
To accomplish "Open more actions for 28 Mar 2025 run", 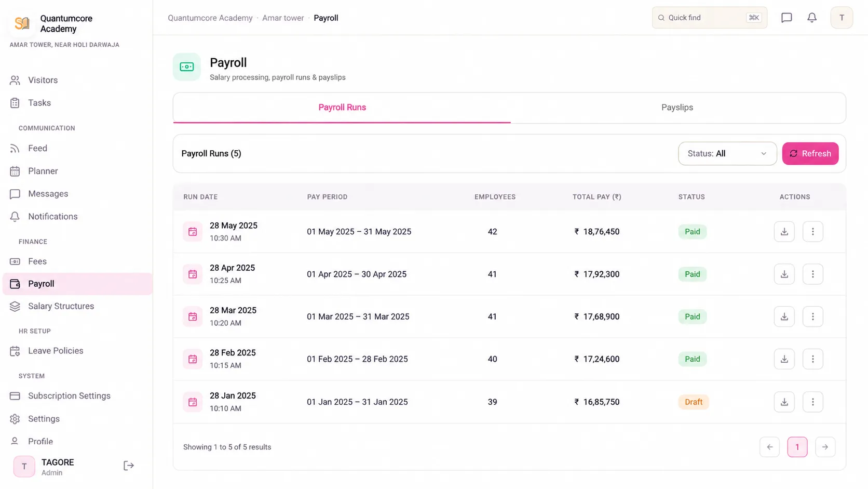I will coord(813,316).
